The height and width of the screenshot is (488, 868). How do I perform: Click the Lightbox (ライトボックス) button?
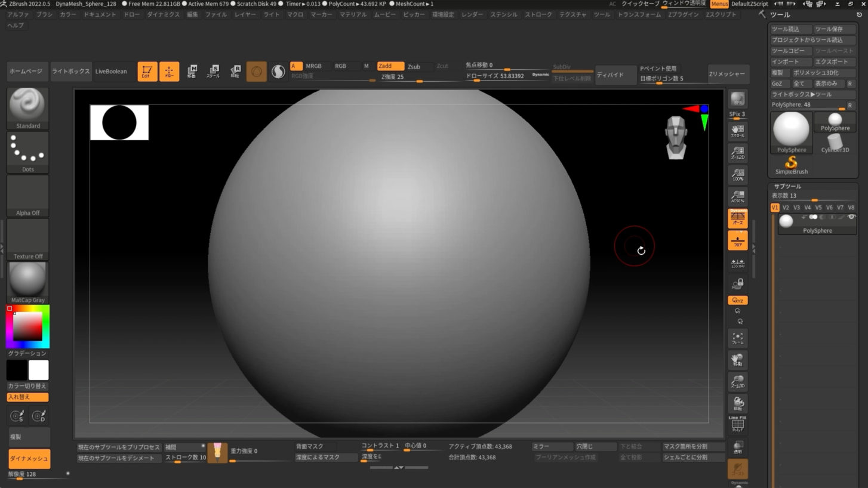pyautogui.click(x=71, y=72)
